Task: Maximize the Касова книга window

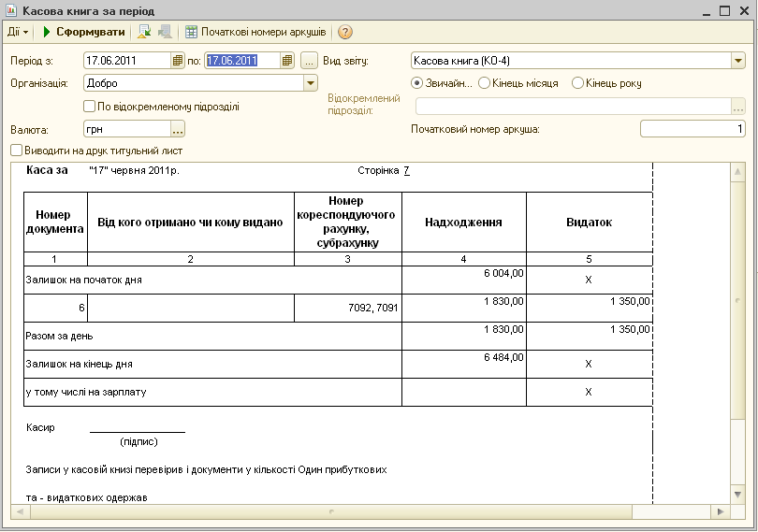Action: click(x=724, y=10)
